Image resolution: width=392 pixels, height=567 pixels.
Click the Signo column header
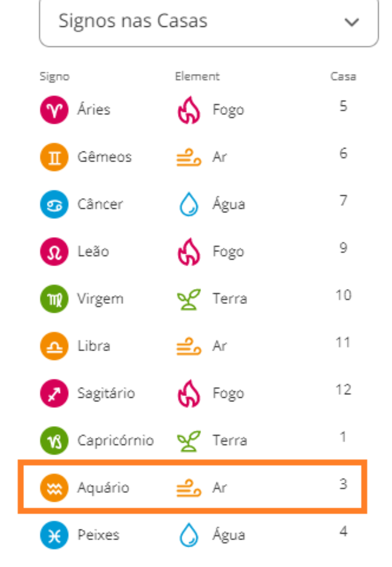pos(54,77)
